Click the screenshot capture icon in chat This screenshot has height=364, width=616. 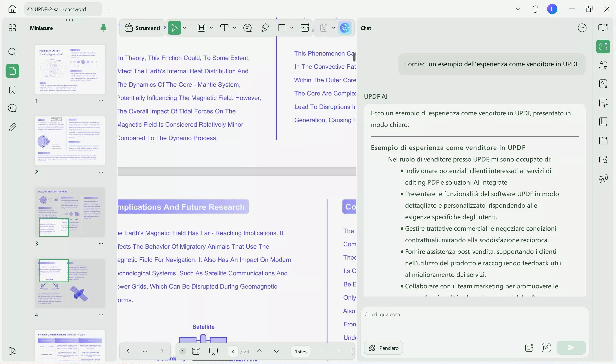pyautogui.click(x=546, y=348)
